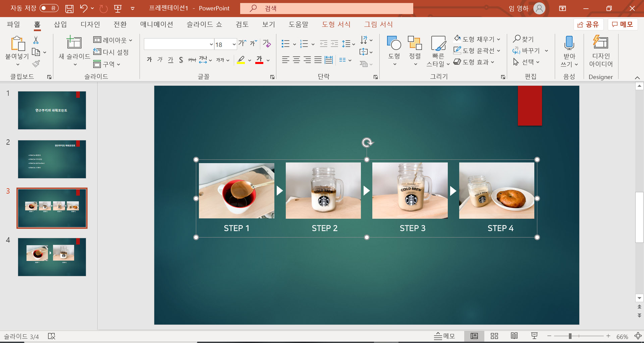644x343 pixels.
Task: Click the Justify paragraph icon
Action: coord(318,60)
